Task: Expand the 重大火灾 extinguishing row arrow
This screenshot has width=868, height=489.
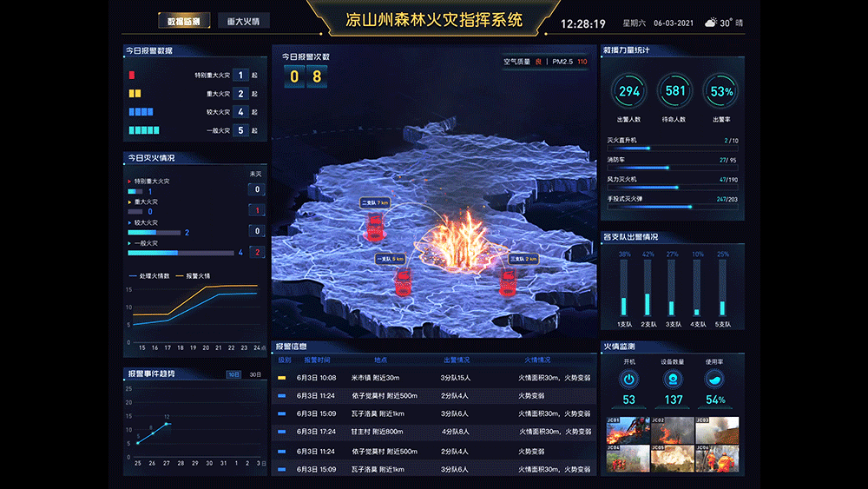Action: pos(129,202)
